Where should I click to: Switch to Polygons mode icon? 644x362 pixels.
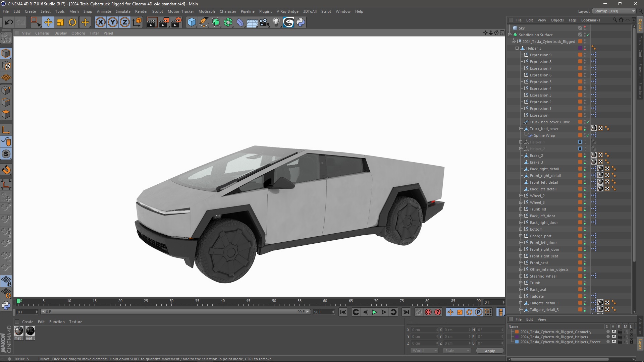(x=6, y=115)
